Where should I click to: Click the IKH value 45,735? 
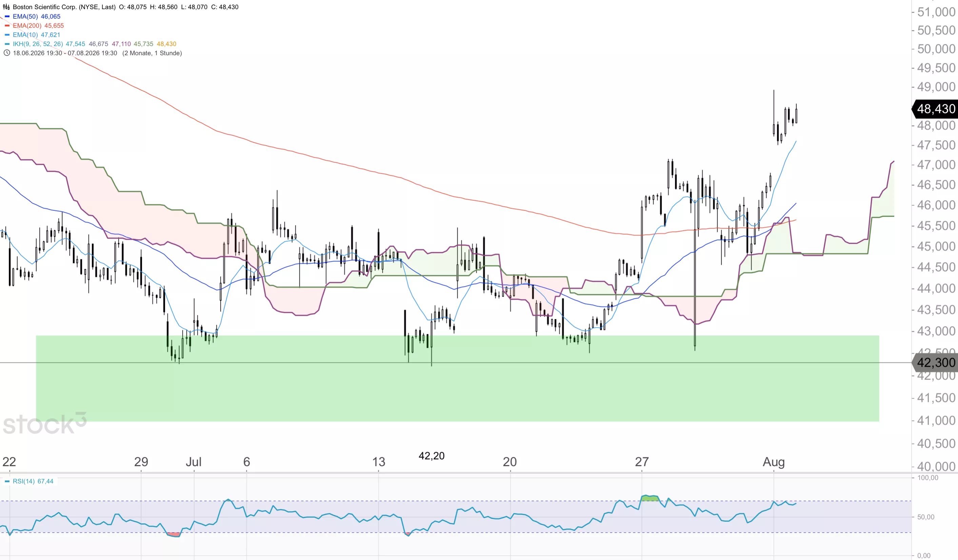click(143, 44)
